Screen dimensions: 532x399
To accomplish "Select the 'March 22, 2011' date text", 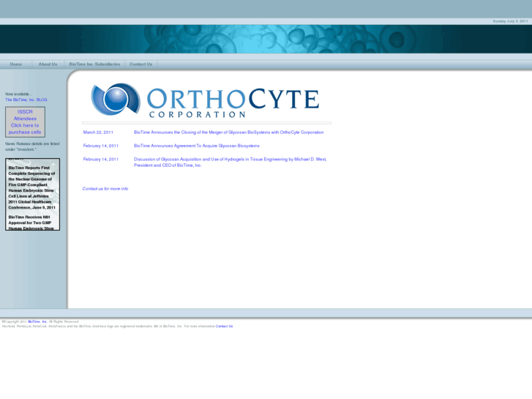I will click(98, 133).
